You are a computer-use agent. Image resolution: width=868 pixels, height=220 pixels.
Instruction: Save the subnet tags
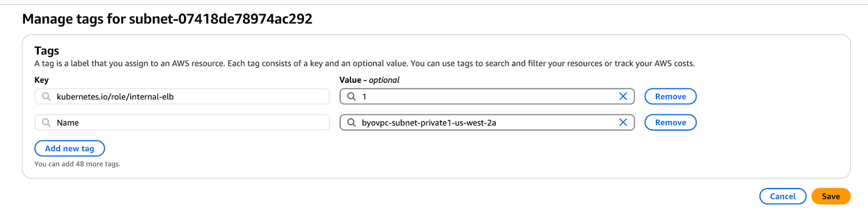[x=831, y=196]
